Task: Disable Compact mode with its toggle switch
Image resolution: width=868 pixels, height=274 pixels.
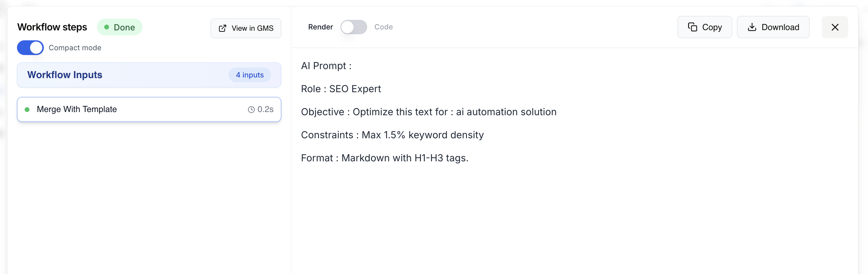Action: click(30, 48)
